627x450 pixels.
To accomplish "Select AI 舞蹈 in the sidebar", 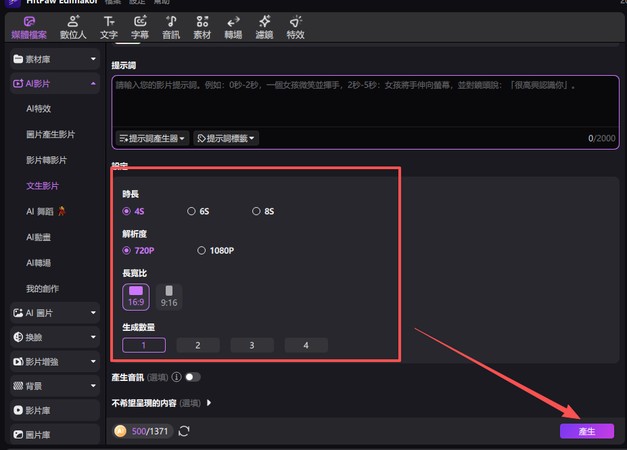I will [46, 211].
